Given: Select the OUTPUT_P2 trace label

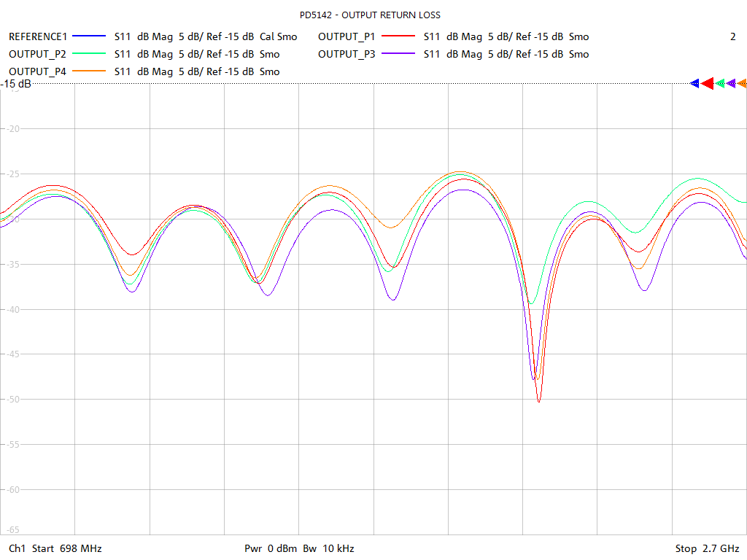Looking at the screenshot, I should tap(37, 54).
